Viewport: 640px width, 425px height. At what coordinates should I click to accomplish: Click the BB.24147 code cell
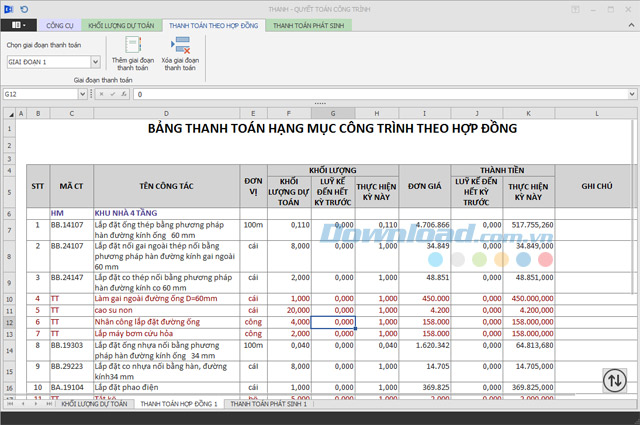pos(72,283)
